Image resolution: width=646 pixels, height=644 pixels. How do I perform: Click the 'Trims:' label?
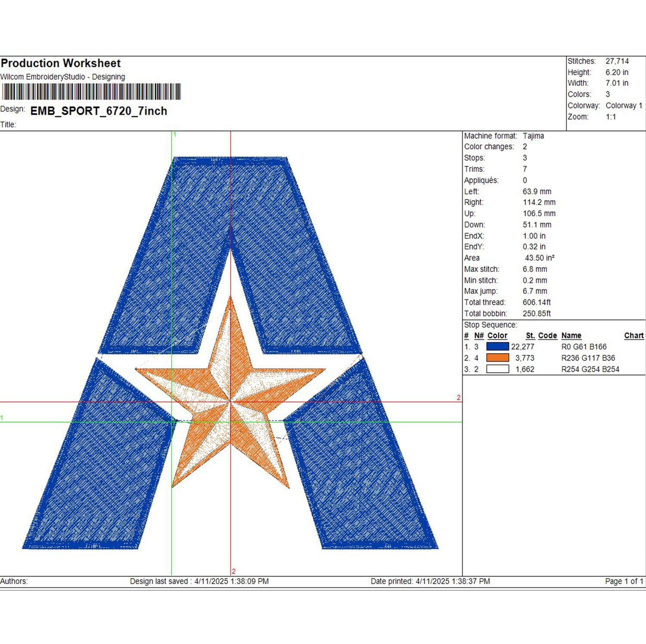click(x=474, y=169)
